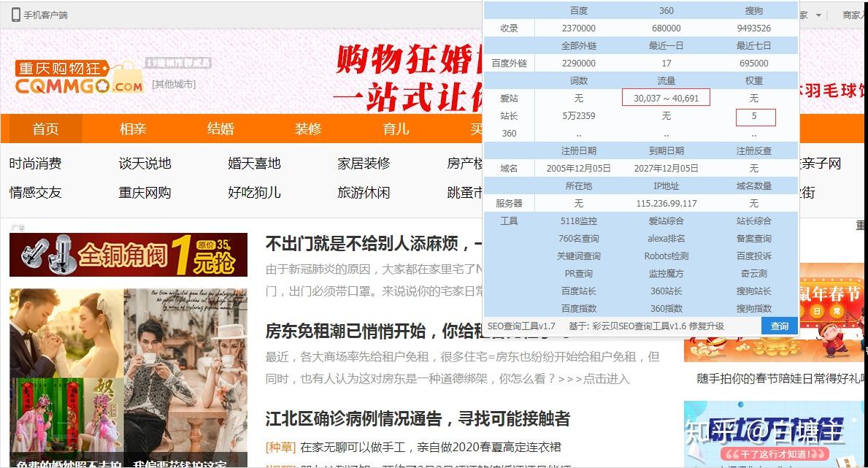Viewport: 868px width, 468px height.
Task: Click traffic value 30,037 ~ 40,691
Action: click(666, 98)
